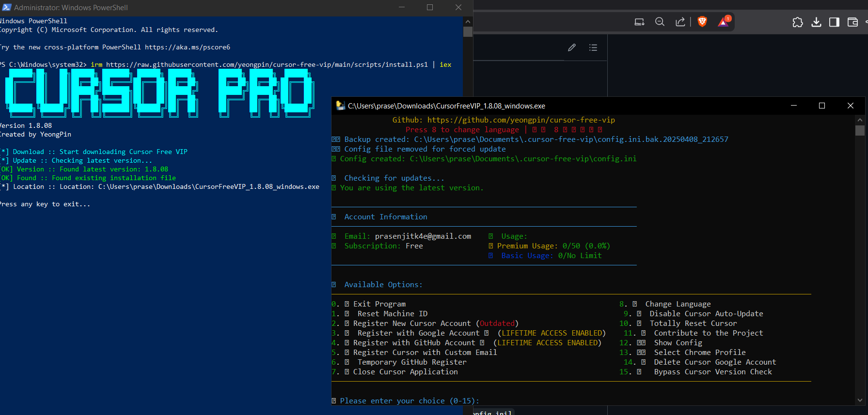Click 'Press any key to exit...' in PowerShell
Screen dimensions: 868x415
[x=45, y=204]
